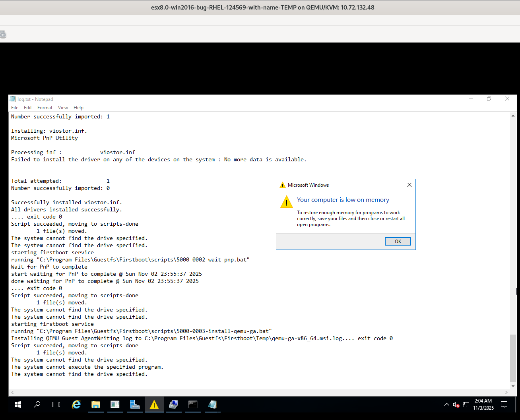Open Notepad's Help menu
The height and width of the screenshot is (420, 520).
pos(79,108)
